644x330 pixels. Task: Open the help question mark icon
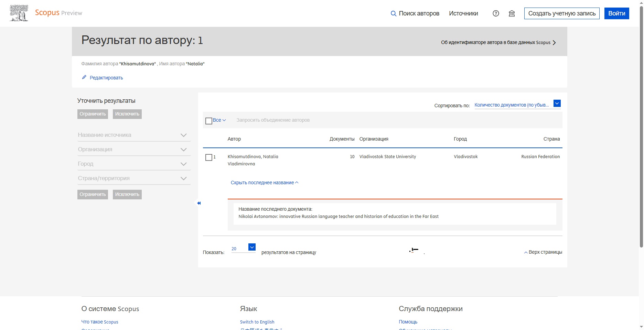pos(495,13)
